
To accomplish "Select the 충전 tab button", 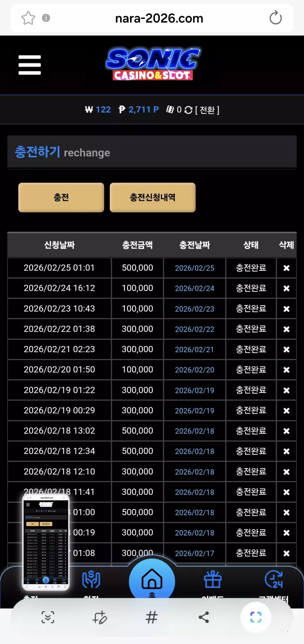I will [x=61, y=197].
